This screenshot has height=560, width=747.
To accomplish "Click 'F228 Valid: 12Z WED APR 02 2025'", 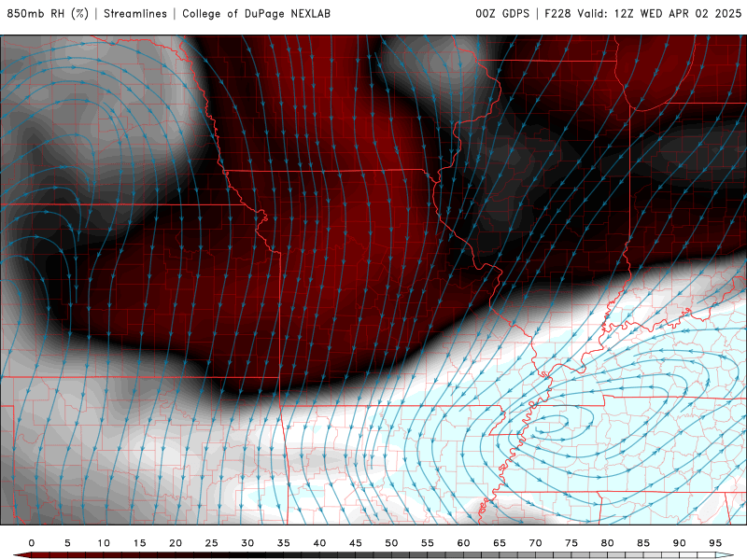I will tap(643, 13).
